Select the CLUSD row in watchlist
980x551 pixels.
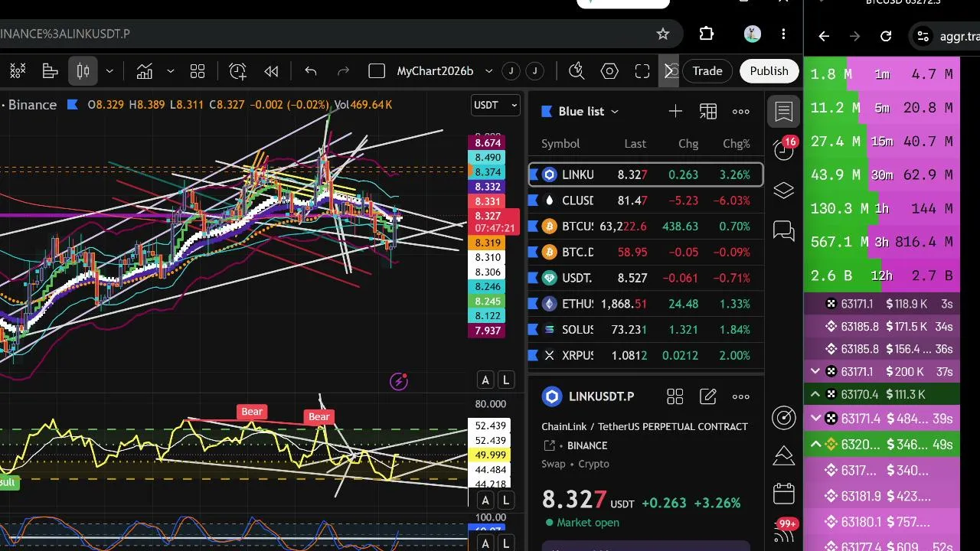pyautogui.click(x=646, y=201)
